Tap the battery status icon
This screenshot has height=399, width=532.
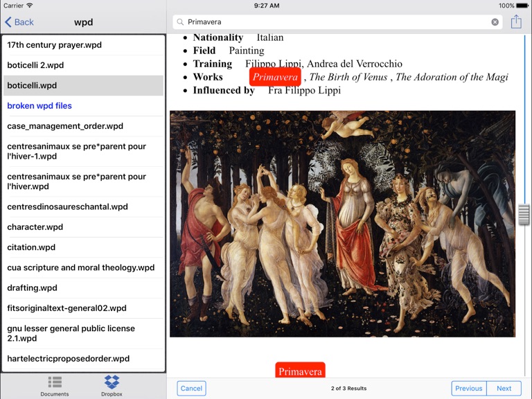point(522,6)
